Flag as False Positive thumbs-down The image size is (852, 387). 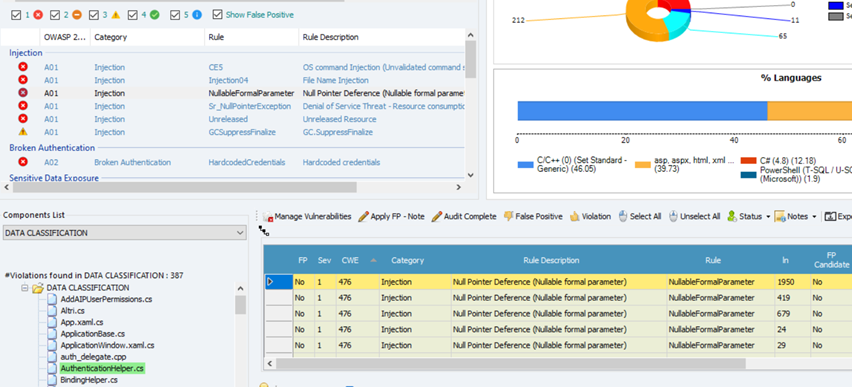point(509,216)
